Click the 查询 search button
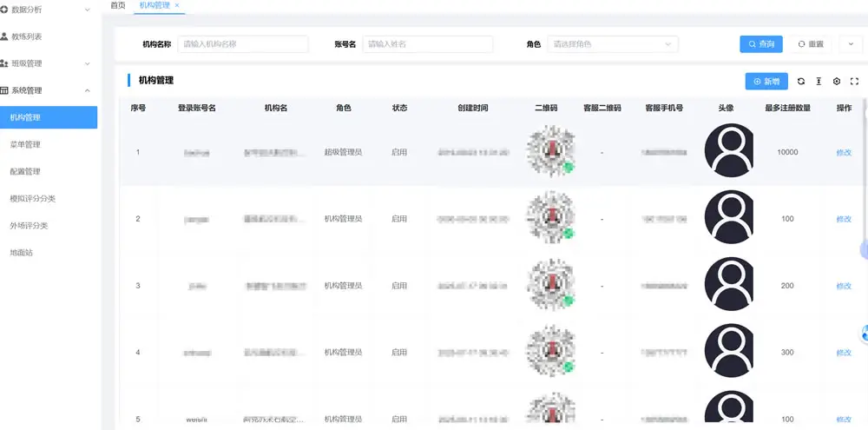Screen dimensions: 868x430 761,44
